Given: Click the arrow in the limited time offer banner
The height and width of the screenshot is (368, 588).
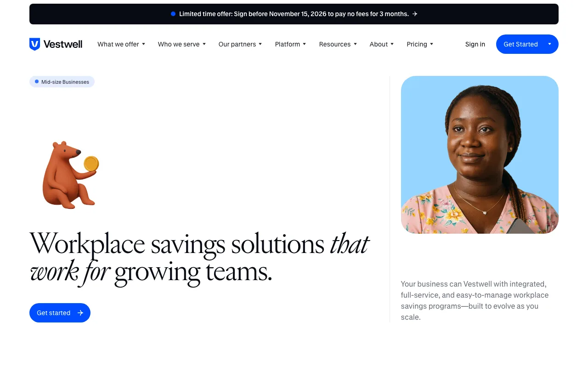Looking at the screenshot, I should pos(415,14).
